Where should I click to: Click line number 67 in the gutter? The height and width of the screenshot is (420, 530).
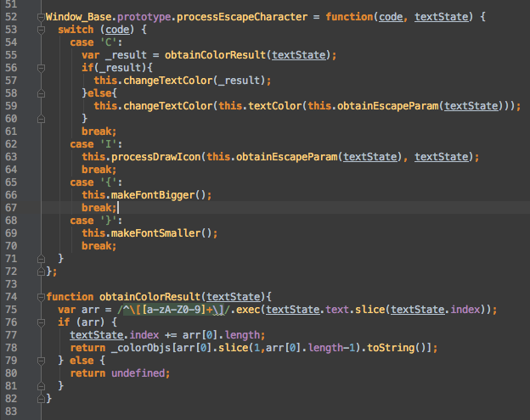tap(11, 208)
